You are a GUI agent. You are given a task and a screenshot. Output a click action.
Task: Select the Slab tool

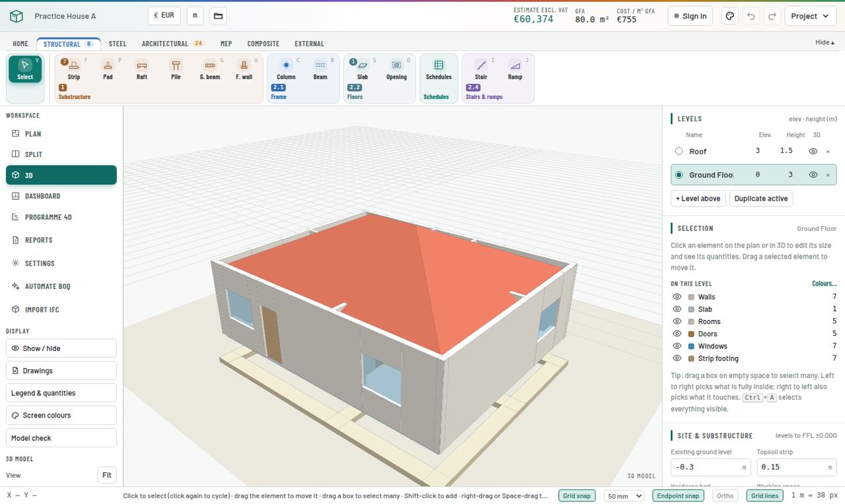pyautogui.click(x=362, y=69)
